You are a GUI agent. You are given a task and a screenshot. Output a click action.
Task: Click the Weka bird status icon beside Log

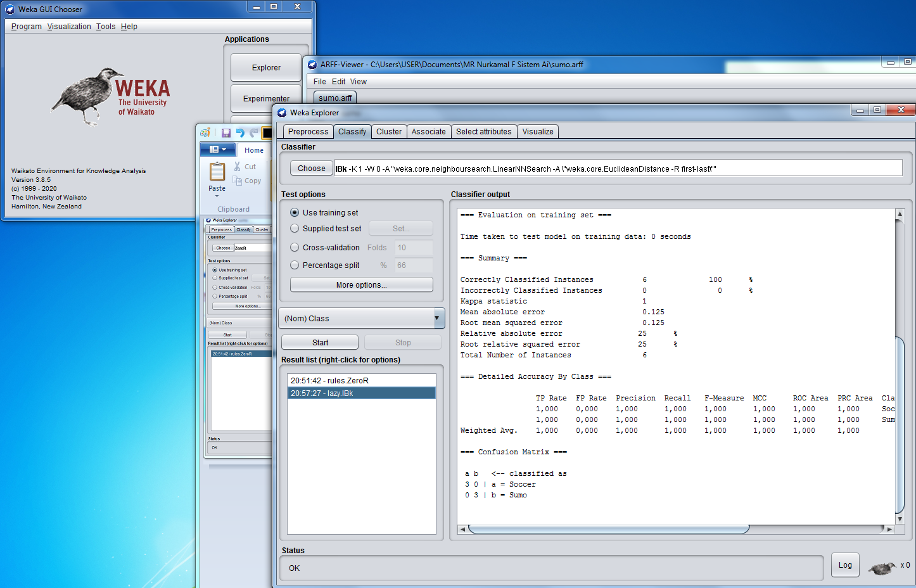(x=882, y=568)
